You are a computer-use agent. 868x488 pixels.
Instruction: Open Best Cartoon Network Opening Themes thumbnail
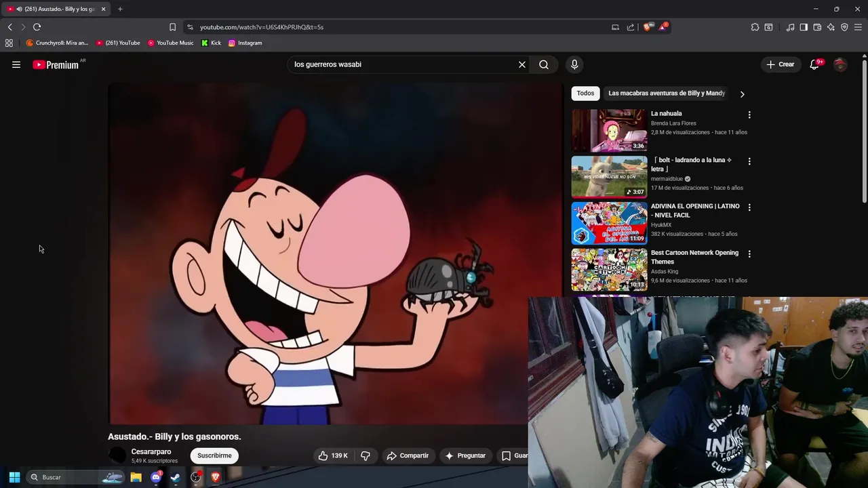click(x=609, y=270)
